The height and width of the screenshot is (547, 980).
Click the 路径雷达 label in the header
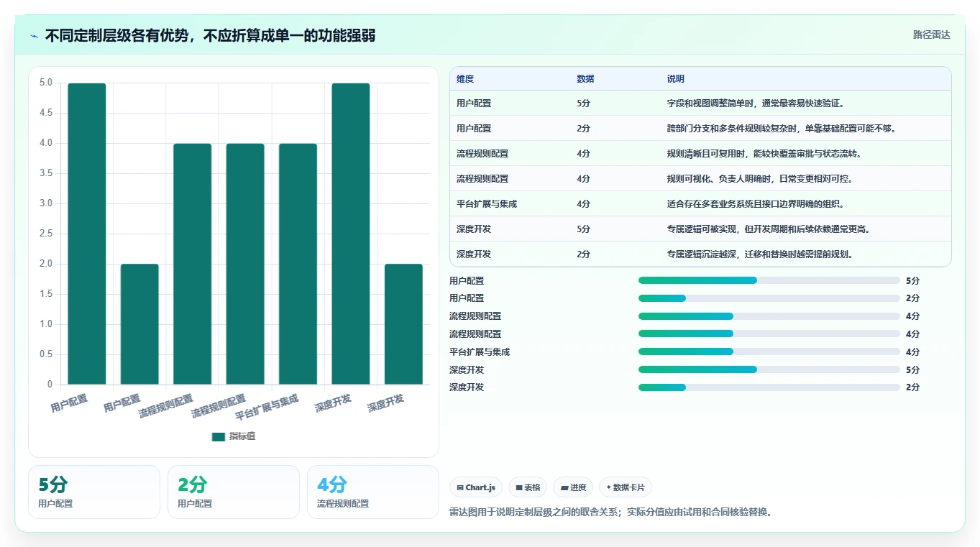(x=931, y=35)
